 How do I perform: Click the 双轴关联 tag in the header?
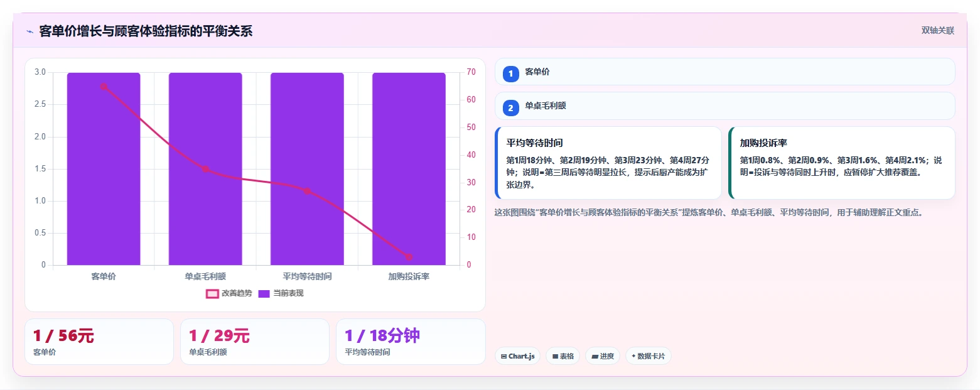coord(938,31)
